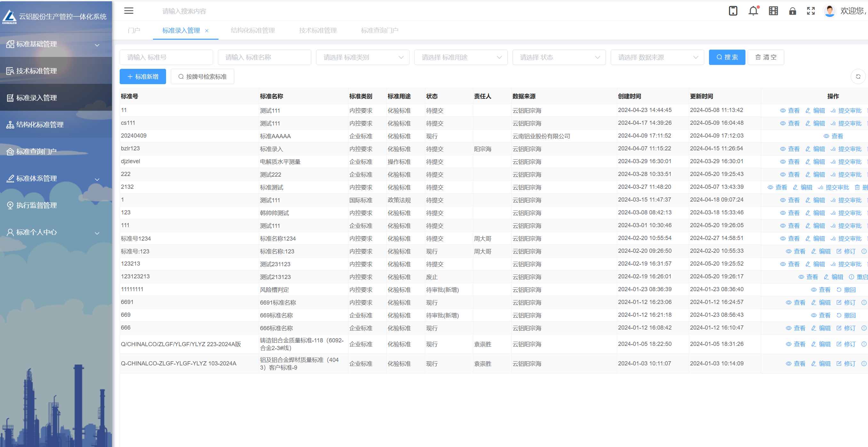Close the 标准录入管理 tab
Viewport: 868px width, 447px height.
tap(207, 31)
